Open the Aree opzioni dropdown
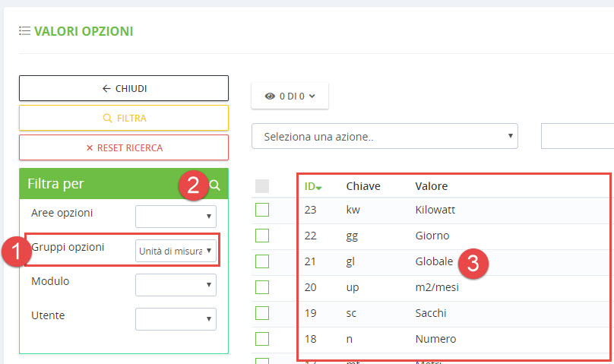Screen dimensions: 614x364 [x=176, y=217]
